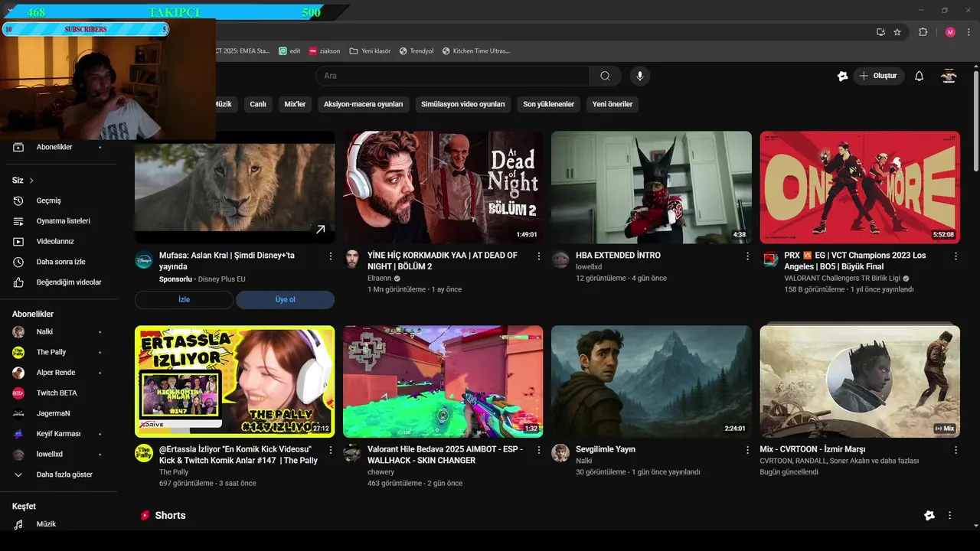Open more options for PRX vs EG video
The width and height of the screenshot is (980, 551).
point(955,256)
